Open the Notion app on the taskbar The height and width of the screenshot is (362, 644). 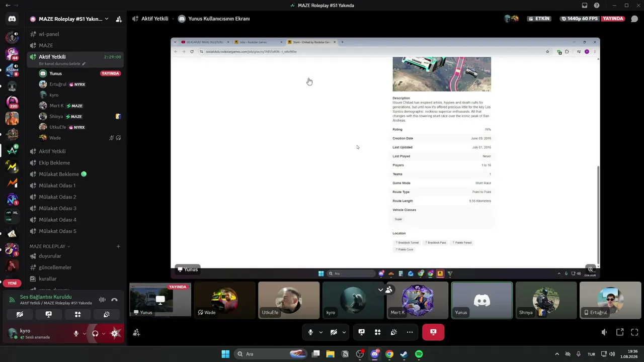pos(345,354)
